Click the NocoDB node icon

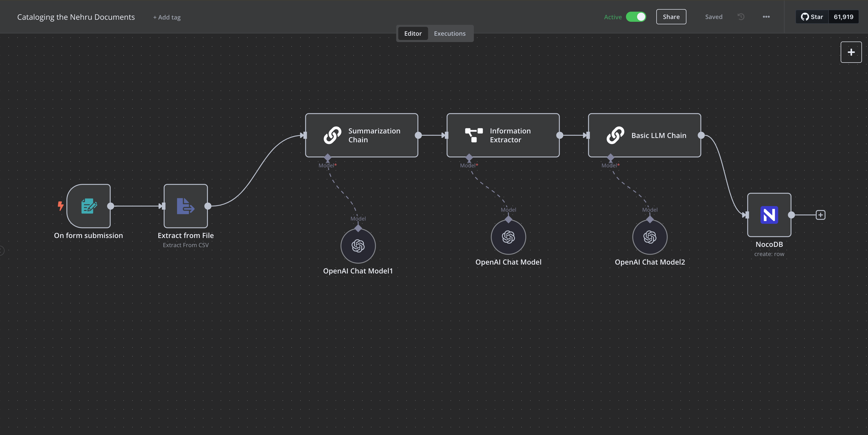tap(769, 215)
